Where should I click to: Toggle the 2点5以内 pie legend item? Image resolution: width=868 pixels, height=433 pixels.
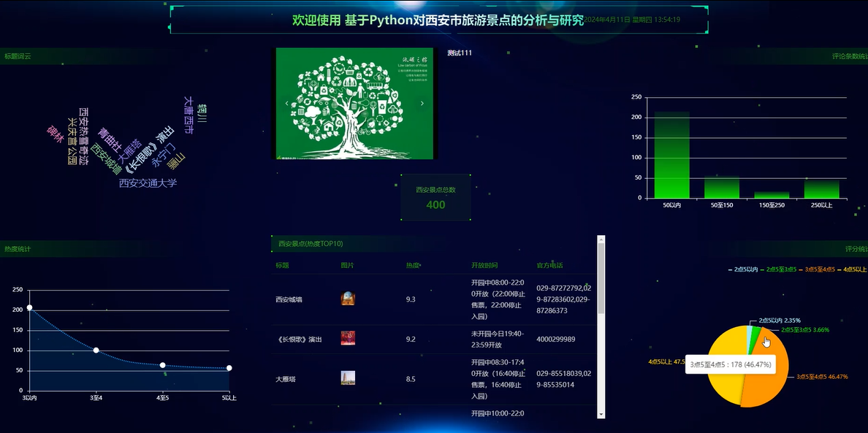[743, 269]
